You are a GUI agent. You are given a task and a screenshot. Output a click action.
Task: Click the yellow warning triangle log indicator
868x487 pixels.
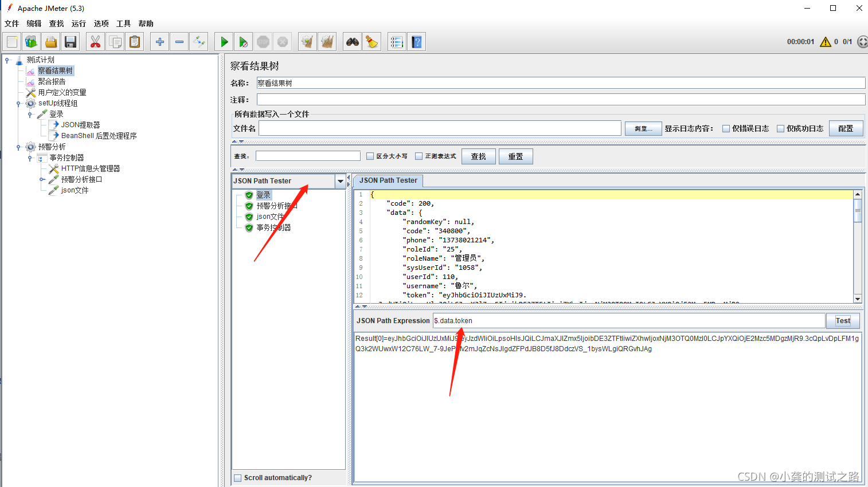(826, 42)
